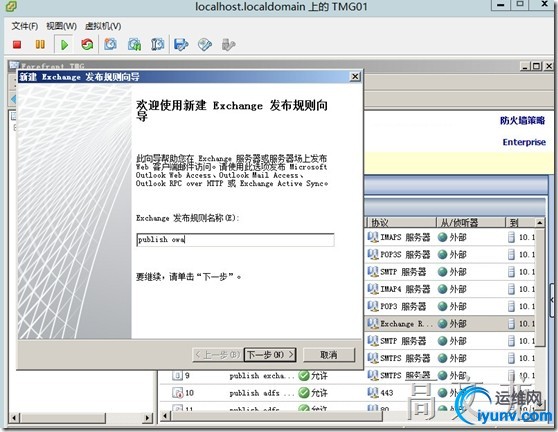Click the 到 column header
558x432 pixels.
[x=520, y=223]
